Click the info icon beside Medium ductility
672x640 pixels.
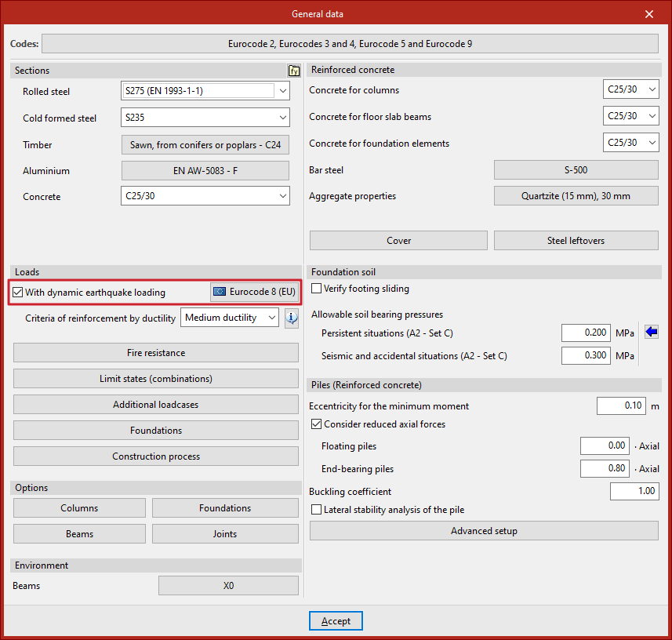(x=292, y=318)
